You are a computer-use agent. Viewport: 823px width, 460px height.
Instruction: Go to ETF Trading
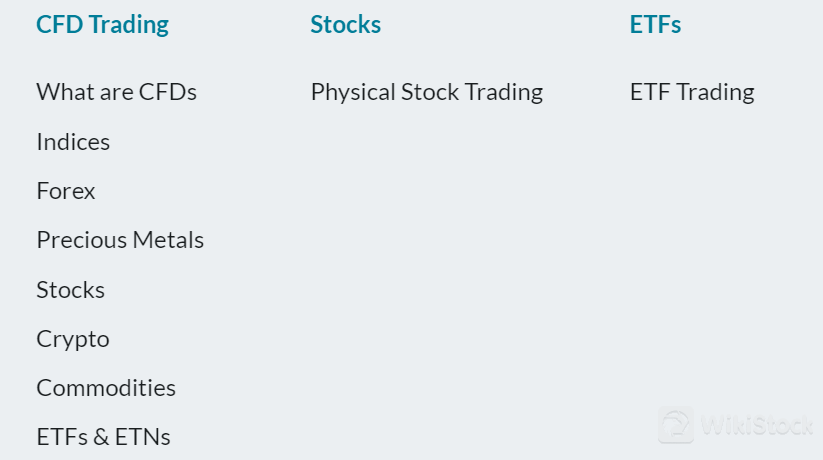(x=692, y=92)
